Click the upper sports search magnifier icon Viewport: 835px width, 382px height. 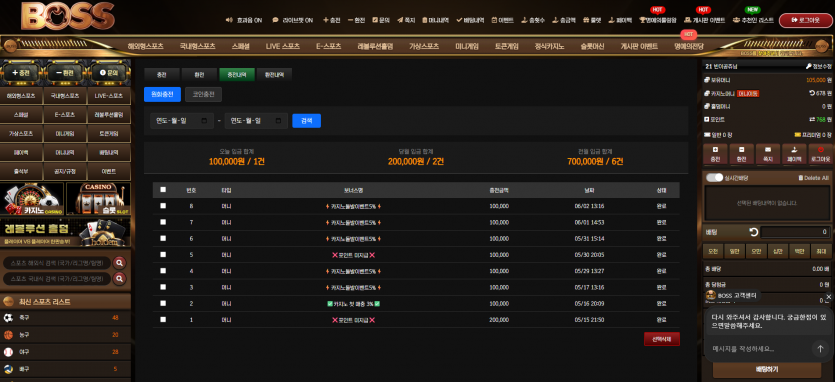coord(119,263)
